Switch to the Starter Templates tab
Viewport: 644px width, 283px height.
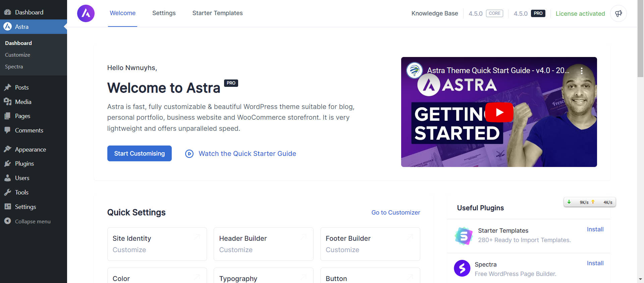click(217, 13)
